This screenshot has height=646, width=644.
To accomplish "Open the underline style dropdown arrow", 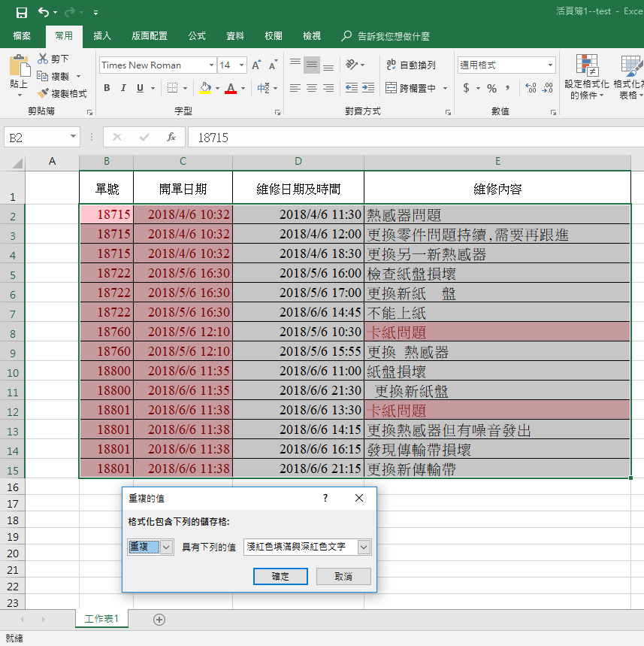I will coord(153,88).
